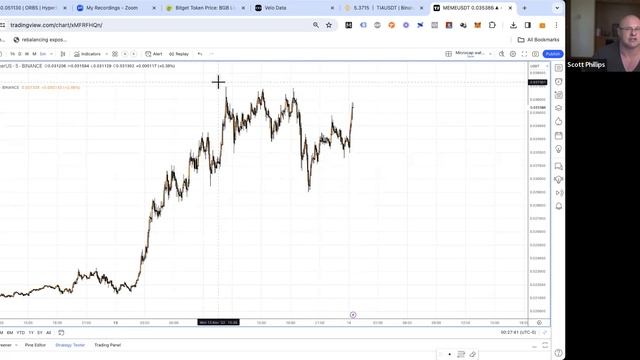The height and width of the screenshot is (360, 640).
Task: Open the object tree layers icon
Action: tap(558, 108)
